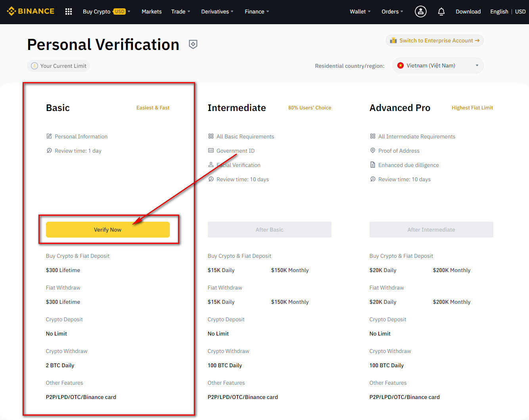529x420 pixels.
Task: Open the Markets menu item
Action: click(151, 12)
